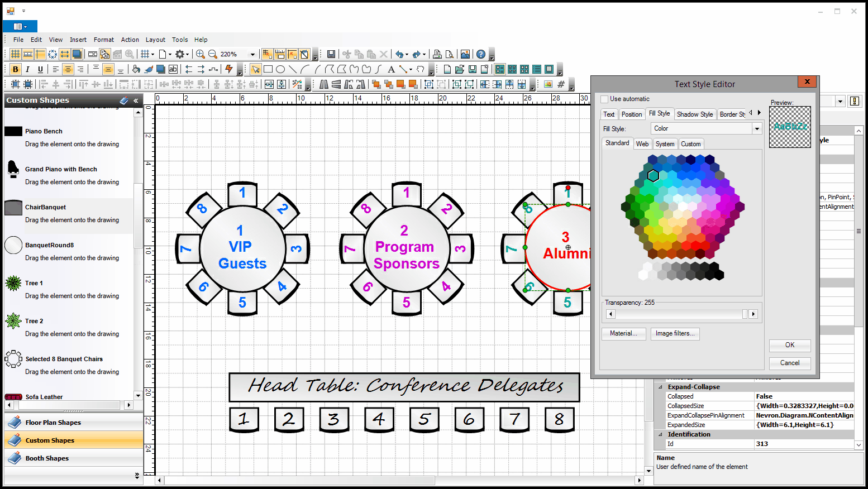Select the Text tool A icon
The height and width of the screenshot is (489, 868).
click(x=391, y=69)
